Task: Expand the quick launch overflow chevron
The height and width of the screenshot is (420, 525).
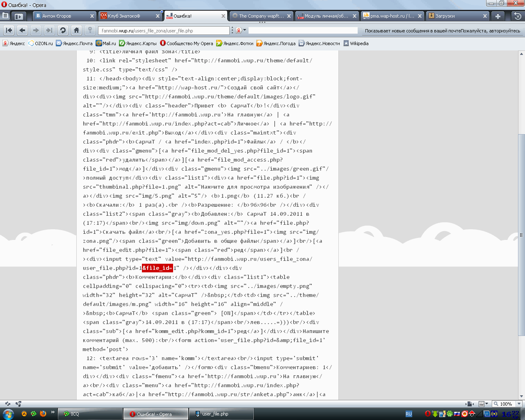Action: click(53, 412)
